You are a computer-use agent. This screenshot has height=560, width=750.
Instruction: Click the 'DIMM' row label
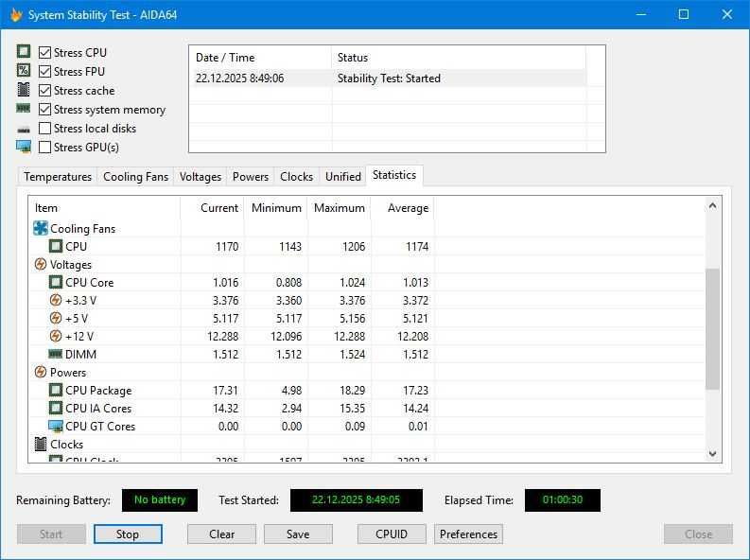[x=80, y=355]
